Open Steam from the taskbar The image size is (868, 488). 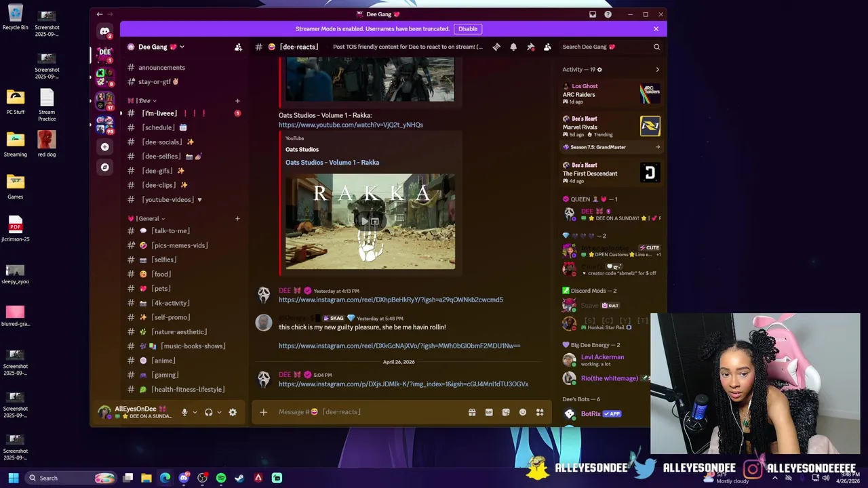[x=239, y=478]
